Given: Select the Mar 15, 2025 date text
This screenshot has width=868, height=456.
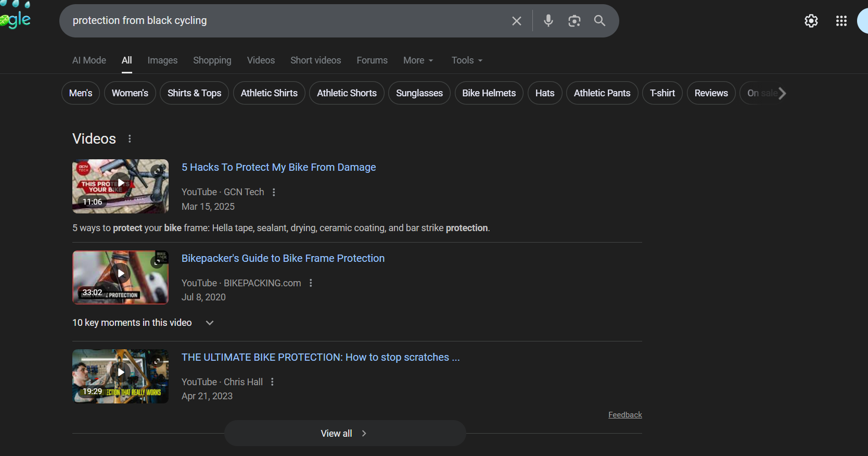Looking at the screenshot, I should coord(208,207).
